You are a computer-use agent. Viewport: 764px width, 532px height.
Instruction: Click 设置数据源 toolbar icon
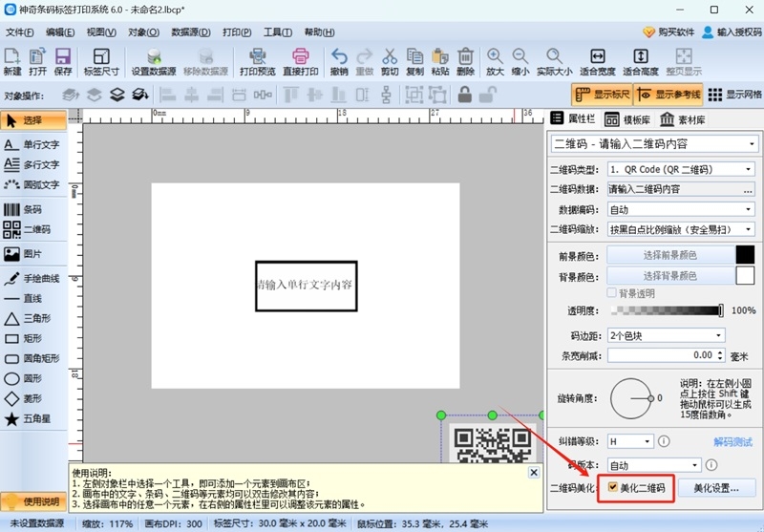pos(153,62)
